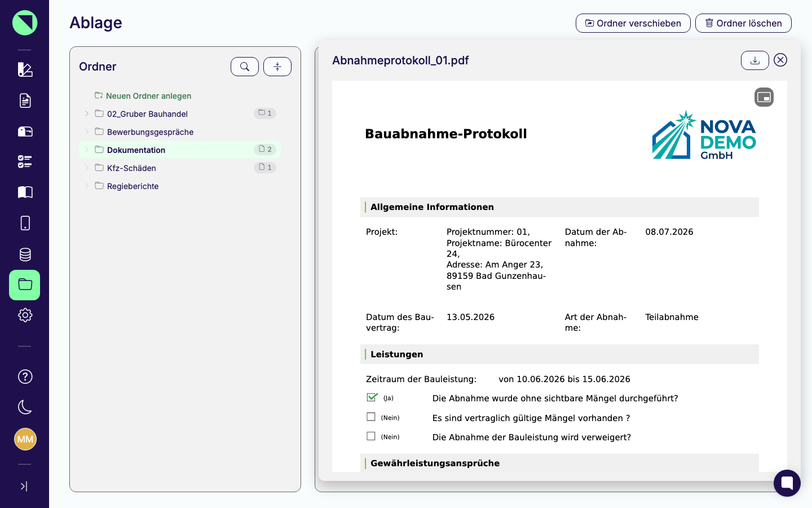Open the wallet sidebar icon

pyautogui.click(x=25, y=132)
